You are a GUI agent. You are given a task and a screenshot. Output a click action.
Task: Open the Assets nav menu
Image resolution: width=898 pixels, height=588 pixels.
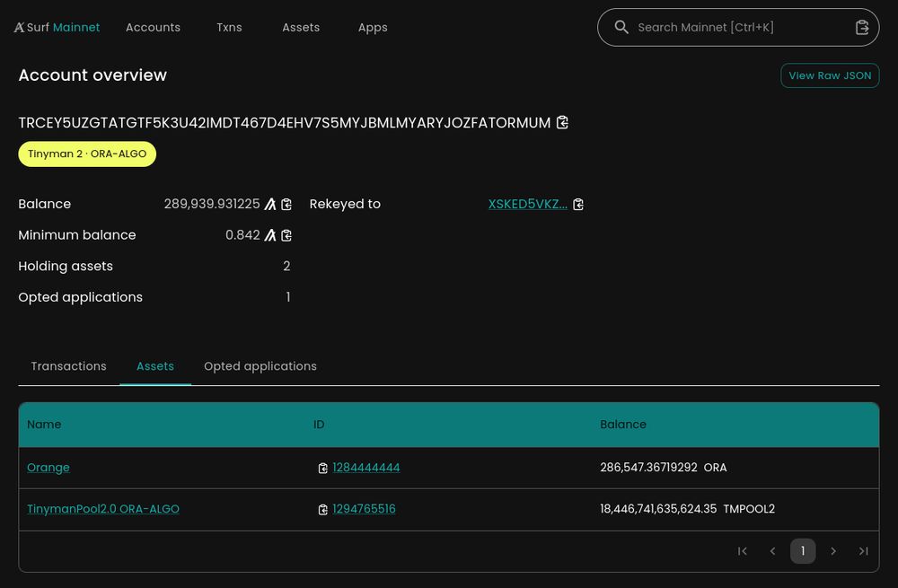(301, 27)
